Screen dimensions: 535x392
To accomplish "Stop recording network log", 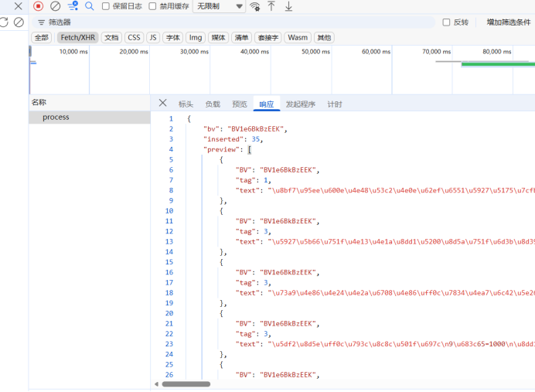I will tap(38, 6).
